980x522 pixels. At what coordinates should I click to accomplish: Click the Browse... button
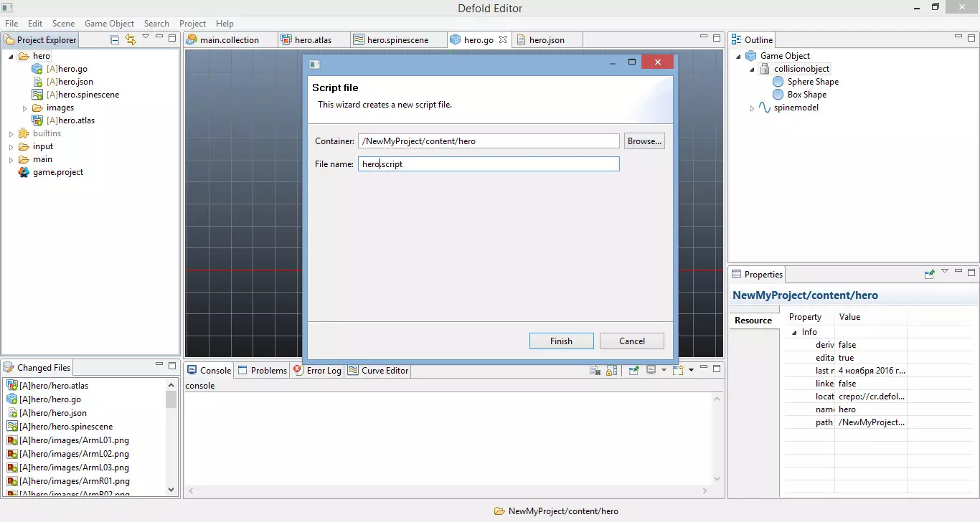(644, 141)
